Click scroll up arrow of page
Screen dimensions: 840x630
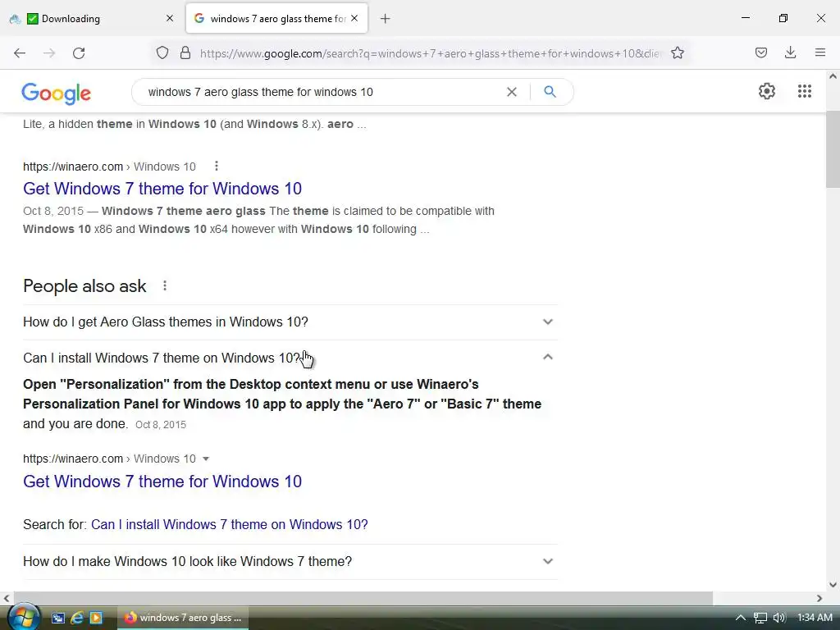833,76
